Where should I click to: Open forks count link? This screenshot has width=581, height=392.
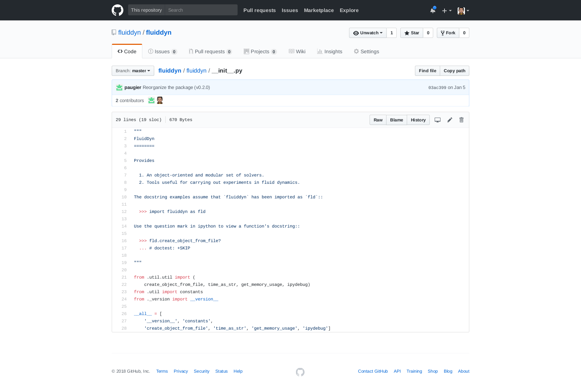tap(464, 33)
